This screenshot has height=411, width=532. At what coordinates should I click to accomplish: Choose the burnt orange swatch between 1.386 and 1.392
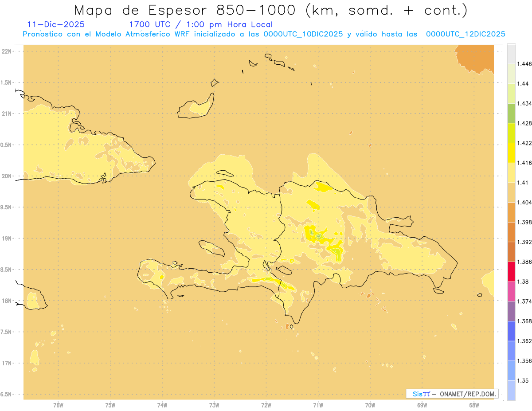(x=511, y=252)
